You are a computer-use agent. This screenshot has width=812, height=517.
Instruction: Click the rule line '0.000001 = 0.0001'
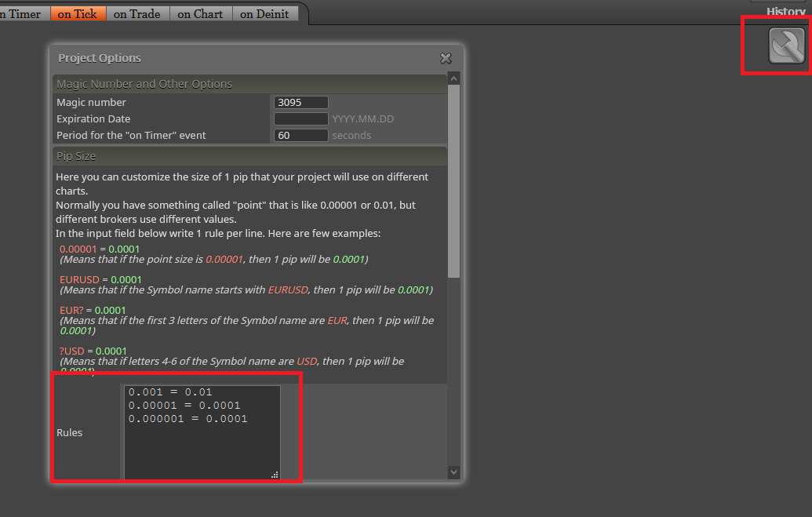pyautogui.click(x=188, y=419)
